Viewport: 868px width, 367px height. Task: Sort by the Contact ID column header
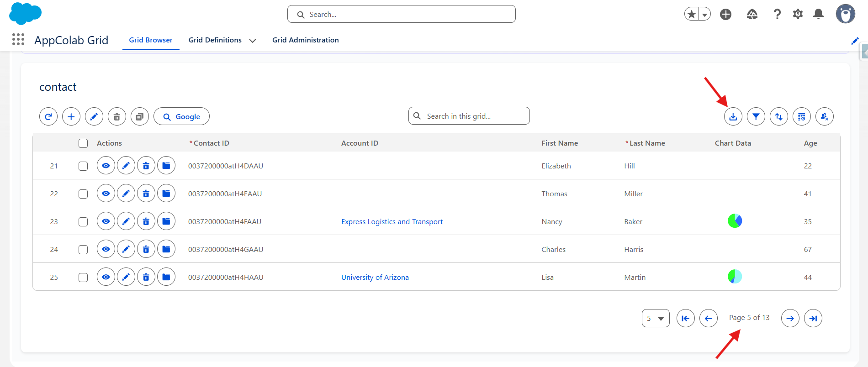click(212, 143)
